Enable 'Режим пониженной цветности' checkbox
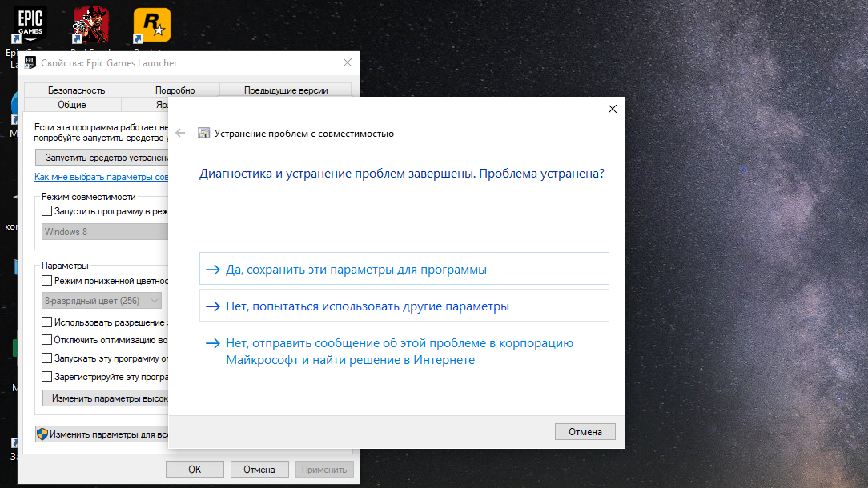This screenshot has width=868, height=488. pyautogui.click(x=47, y=281)
